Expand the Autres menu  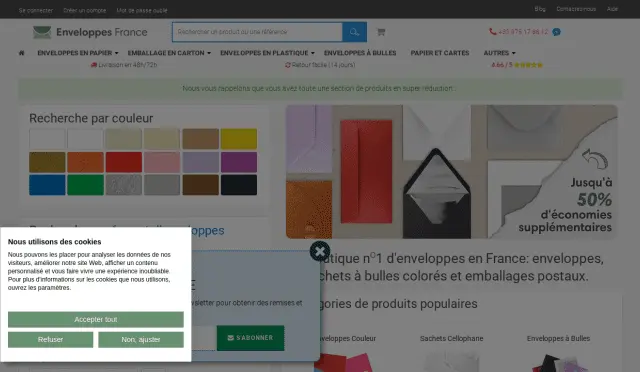pos(499,53)
